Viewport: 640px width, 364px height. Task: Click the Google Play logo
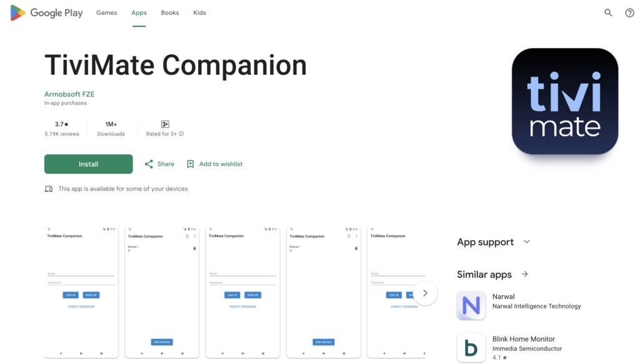click(x=46, y=12)
